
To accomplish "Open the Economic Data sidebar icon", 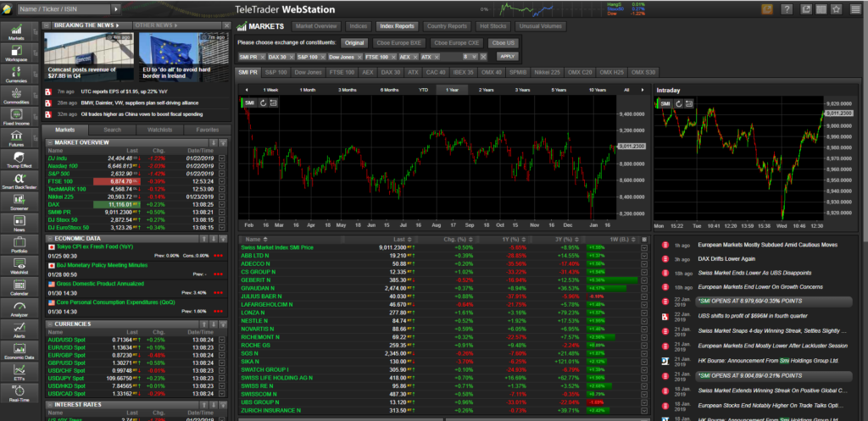I will pyautogui.click(x=17, y=352).
